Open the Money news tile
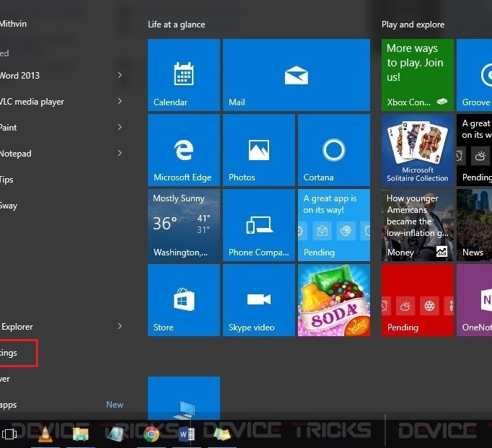 tap(417, 225)
